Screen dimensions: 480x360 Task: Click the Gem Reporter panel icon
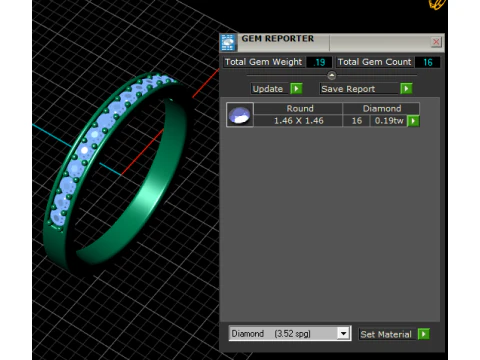point(228,43)
